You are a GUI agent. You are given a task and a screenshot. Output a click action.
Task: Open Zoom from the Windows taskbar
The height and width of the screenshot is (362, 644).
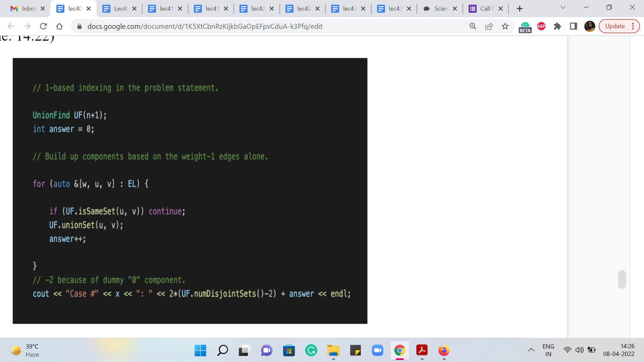tap(377, 351)
